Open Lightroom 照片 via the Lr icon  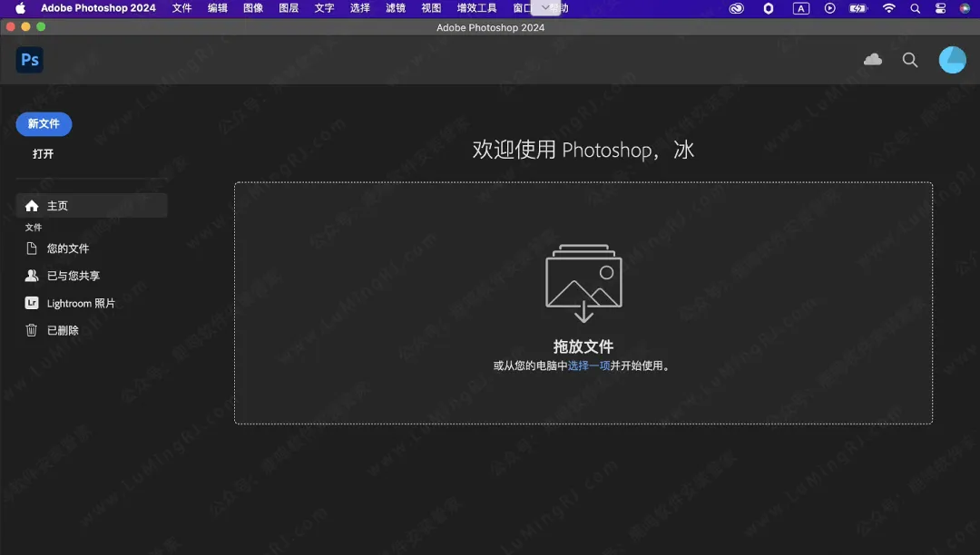31,303
